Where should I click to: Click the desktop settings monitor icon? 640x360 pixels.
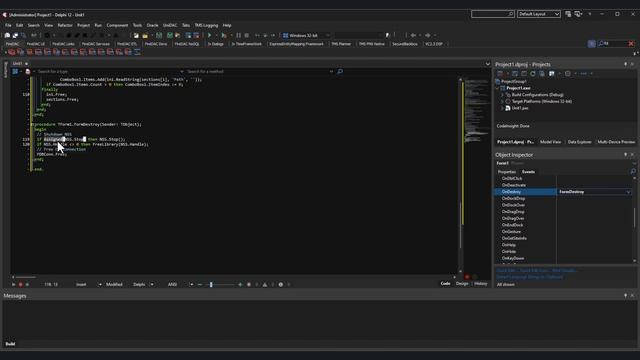coord(578,14)
